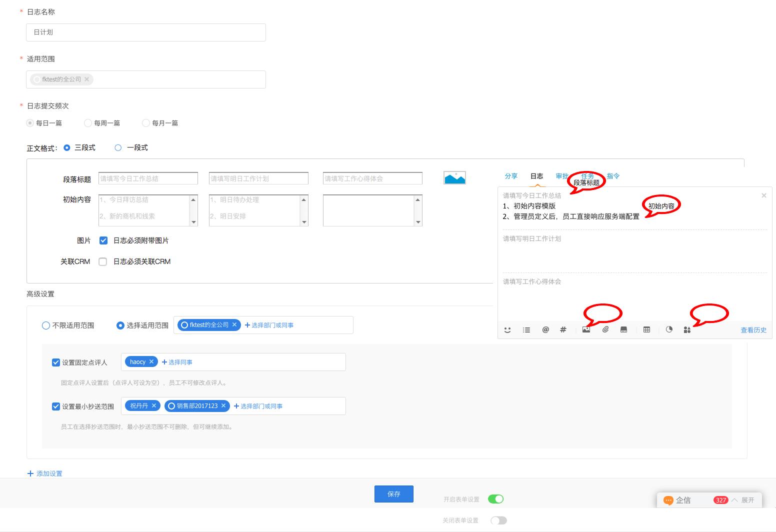The image size is (776, 532).
Task: Turn on the 关闭表单设置 switch
Action: 498,520
